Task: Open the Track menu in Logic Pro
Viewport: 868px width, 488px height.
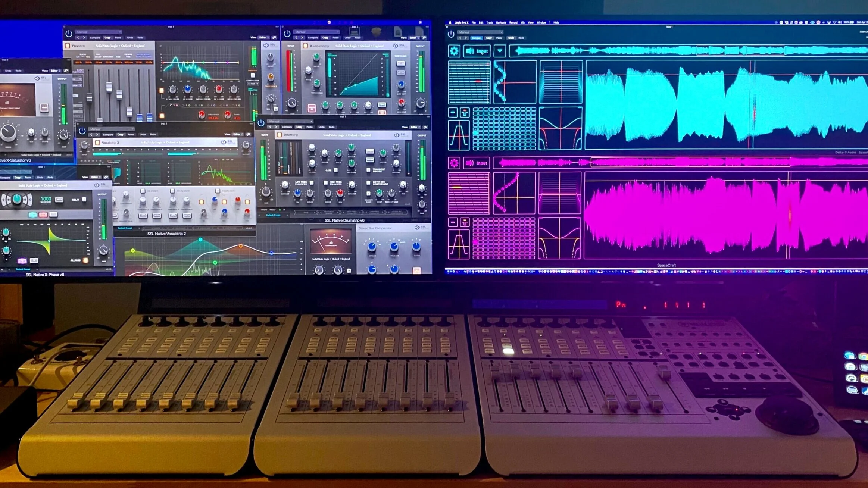Action: (489, 22)
